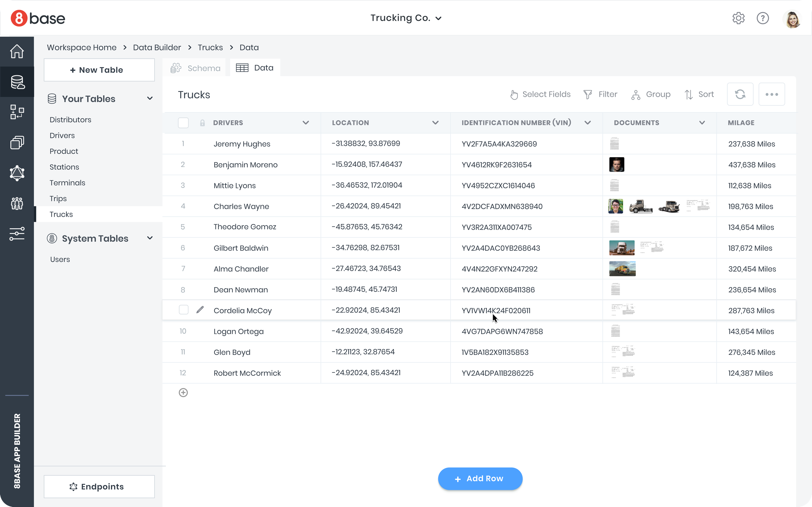
Task: Check the row checkbox for Cordelia McCoy
Action: pyautogui.click(x=183, y=310)
